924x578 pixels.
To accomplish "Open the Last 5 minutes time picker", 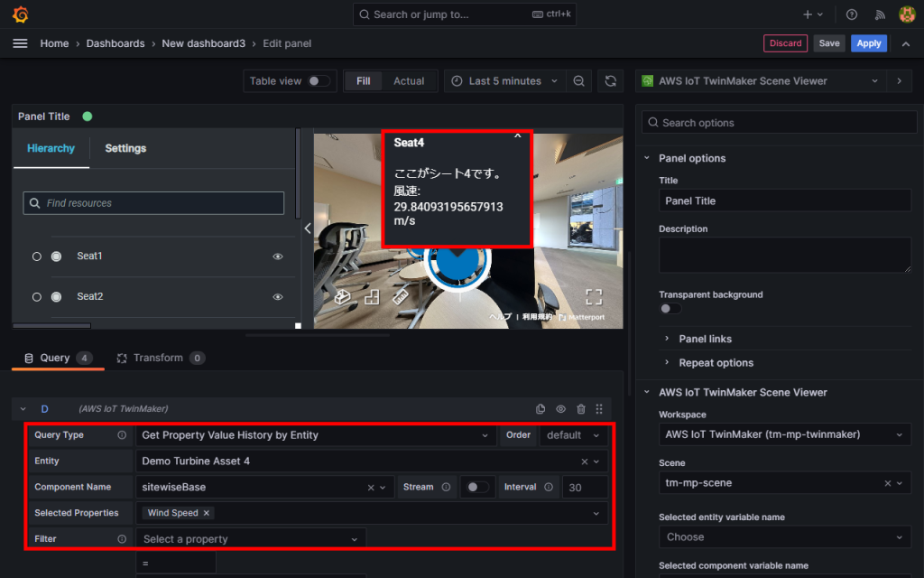I will click(x=505, y=80).
